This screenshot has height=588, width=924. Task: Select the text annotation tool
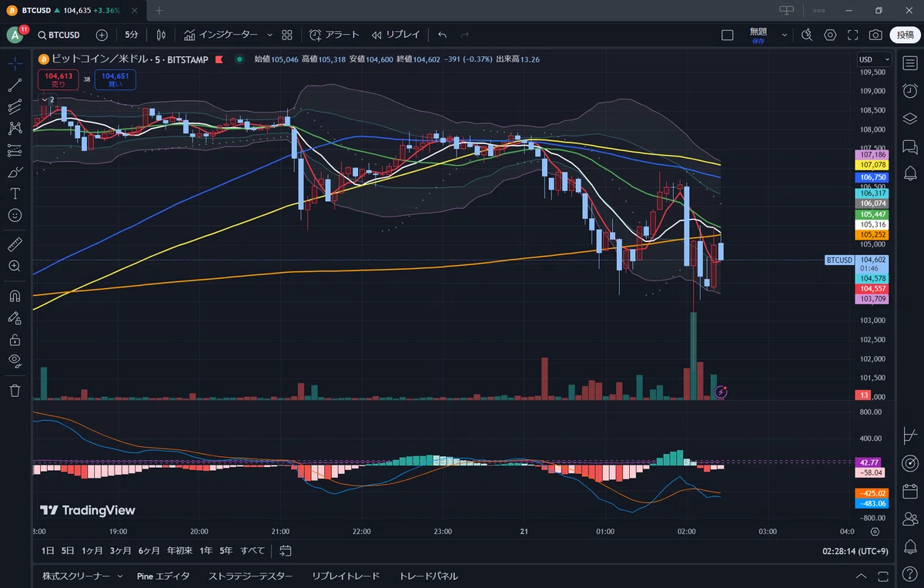[15, 193]
